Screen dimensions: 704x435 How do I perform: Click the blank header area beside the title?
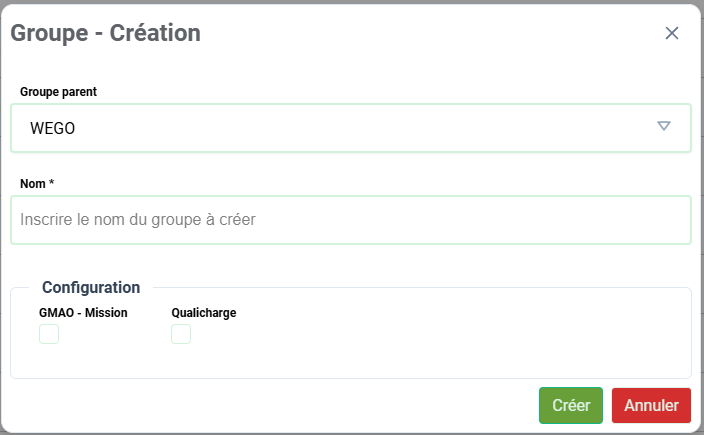tap(430, 33)
